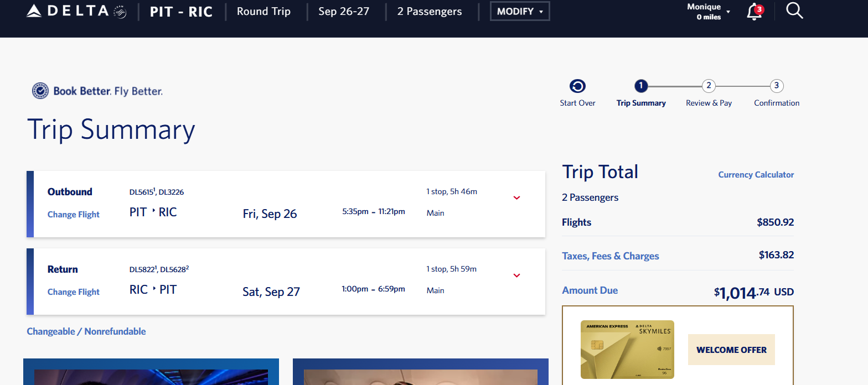Viewport: 868px width, 385px height.
Task: Open the Monique account dropdown
Action: [709, 12]
